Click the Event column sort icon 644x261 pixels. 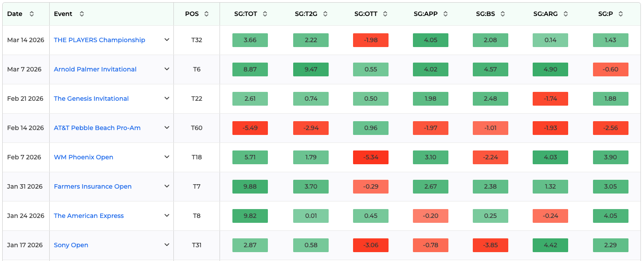[x=82, y=14]
